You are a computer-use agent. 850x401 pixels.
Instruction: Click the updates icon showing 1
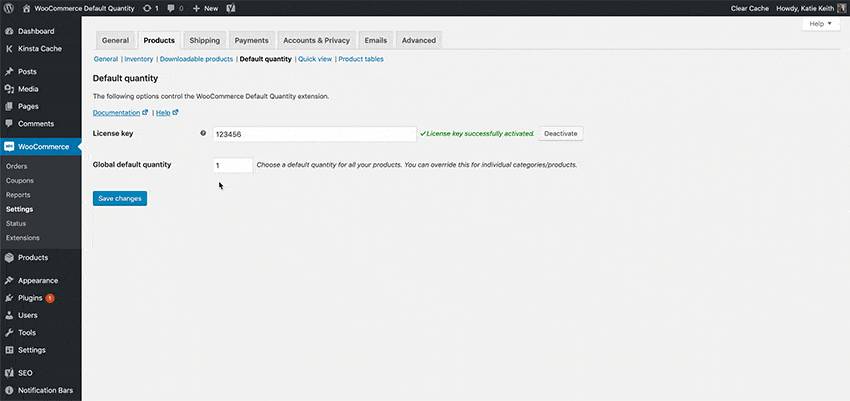[x=147, y=8]
